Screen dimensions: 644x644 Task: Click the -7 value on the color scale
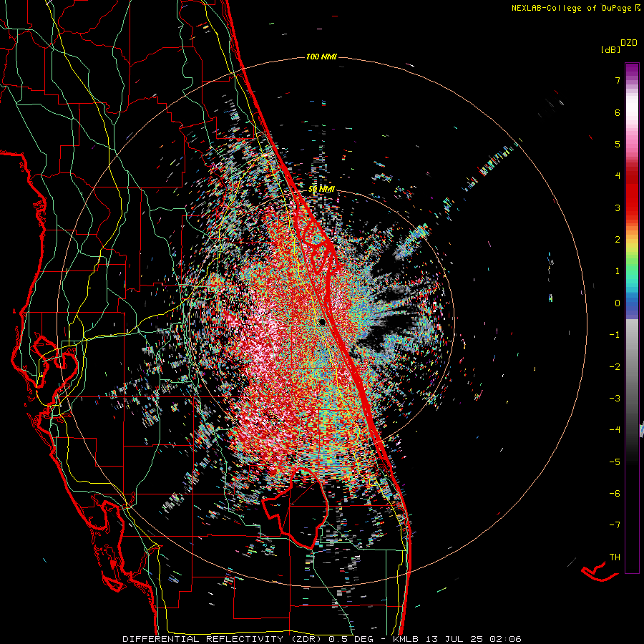coord(615,525)
